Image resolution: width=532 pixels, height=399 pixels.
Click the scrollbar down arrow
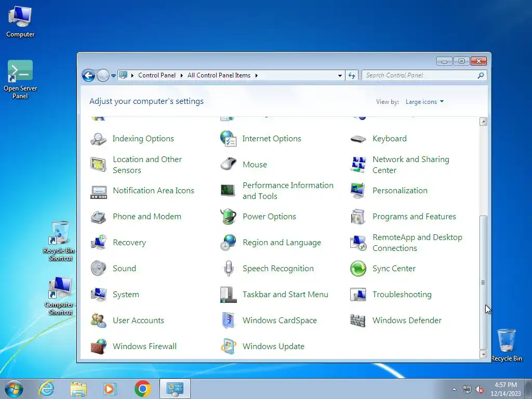click(484, 354)
